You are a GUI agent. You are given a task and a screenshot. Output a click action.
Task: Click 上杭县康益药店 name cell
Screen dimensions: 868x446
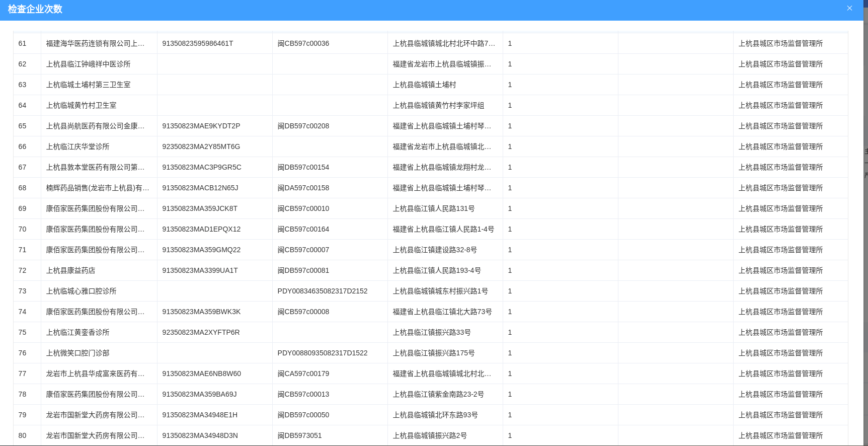click(x=71, y=271)
